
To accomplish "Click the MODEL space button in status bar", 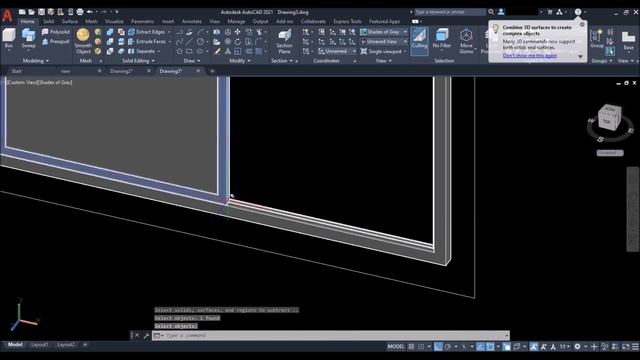I will 396,347.
